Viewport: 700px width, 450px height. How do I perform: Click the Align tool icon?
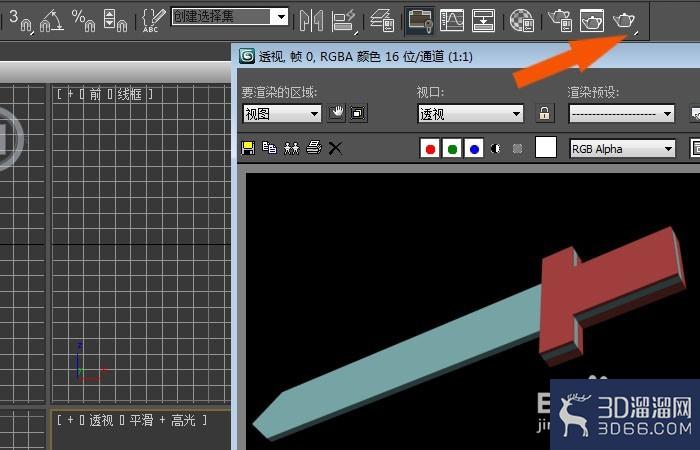click(x=344, y=21)
